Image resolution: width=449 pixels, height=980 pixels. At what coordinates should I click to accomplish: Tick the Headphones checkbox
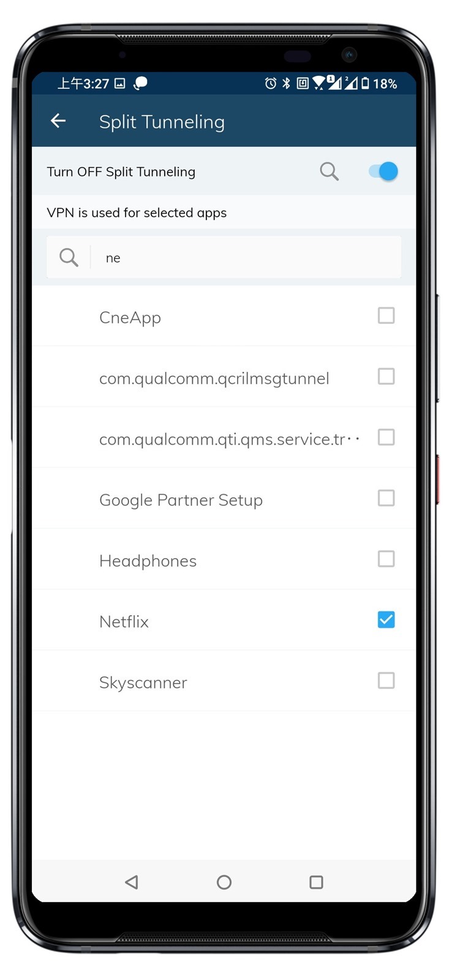point(386,559)
